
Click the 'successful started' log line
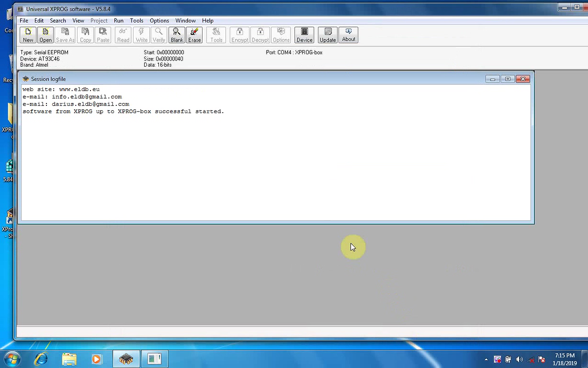click(123, 111)
